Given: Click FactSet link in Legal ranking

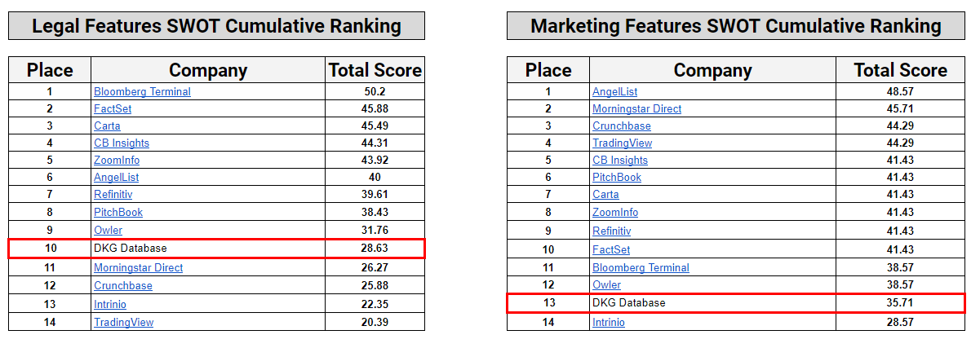Looking at the screenshot, I should coord(113,109).
